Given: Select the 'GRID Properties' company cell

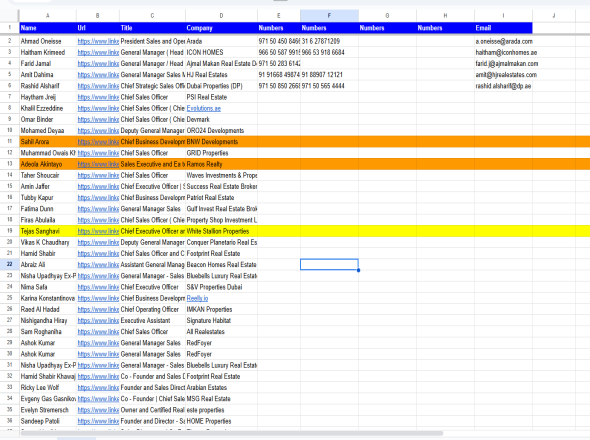Looking at the screenshot, I should [221, 153].
